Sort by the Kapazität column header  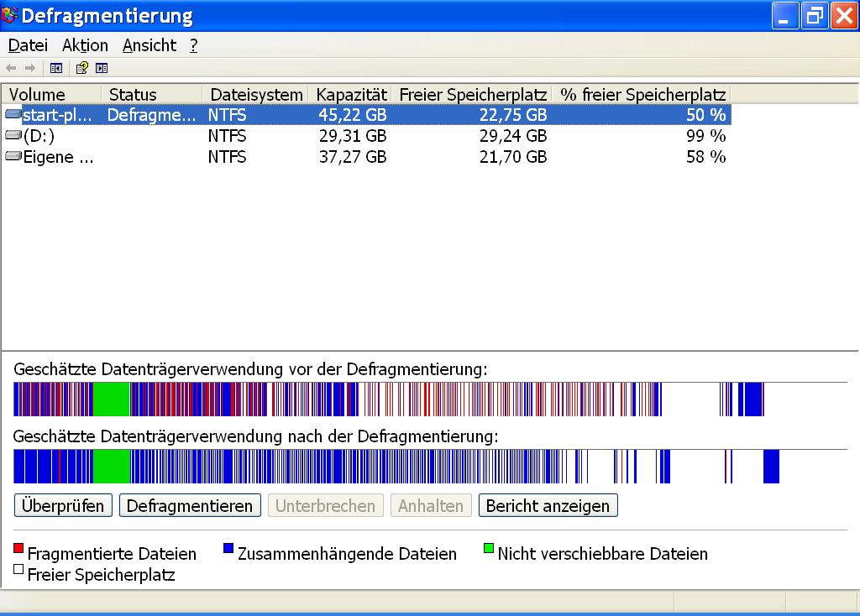tap(350, 94)
